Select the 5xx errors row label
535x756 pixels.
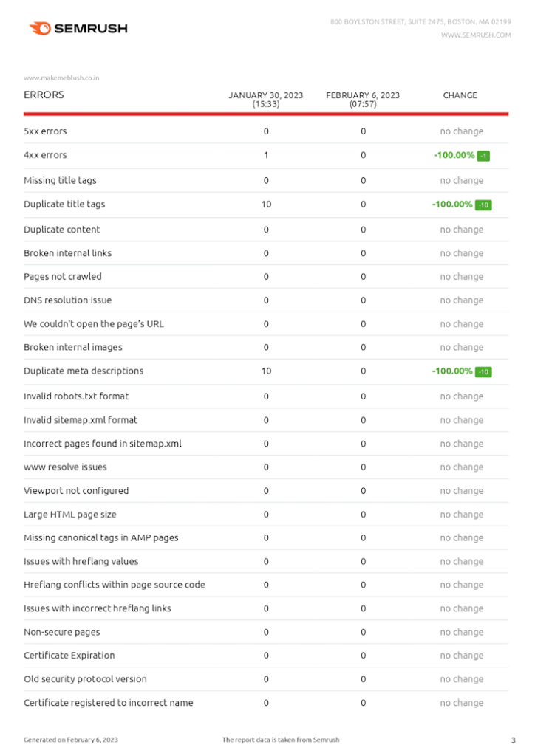click(45, 131)
